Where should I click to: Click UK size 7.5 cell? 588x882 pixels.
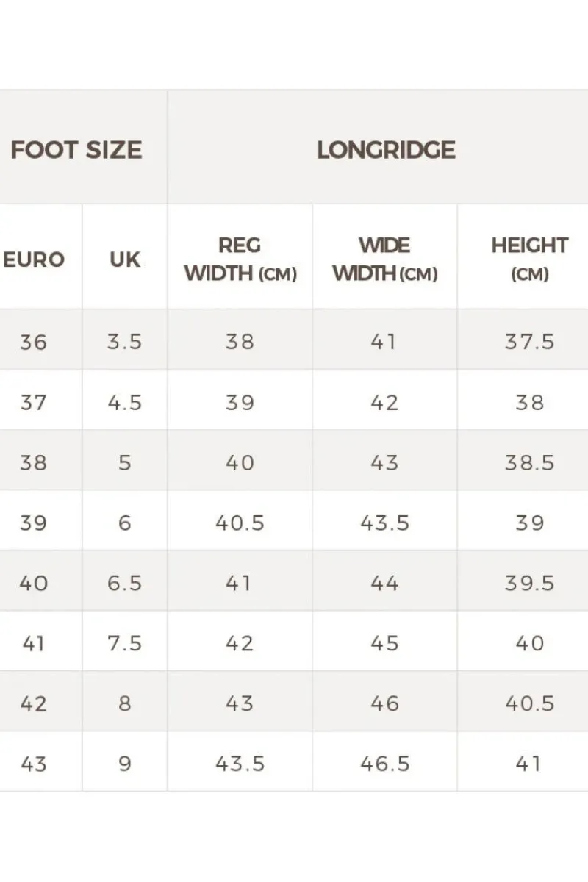[124, 643]
